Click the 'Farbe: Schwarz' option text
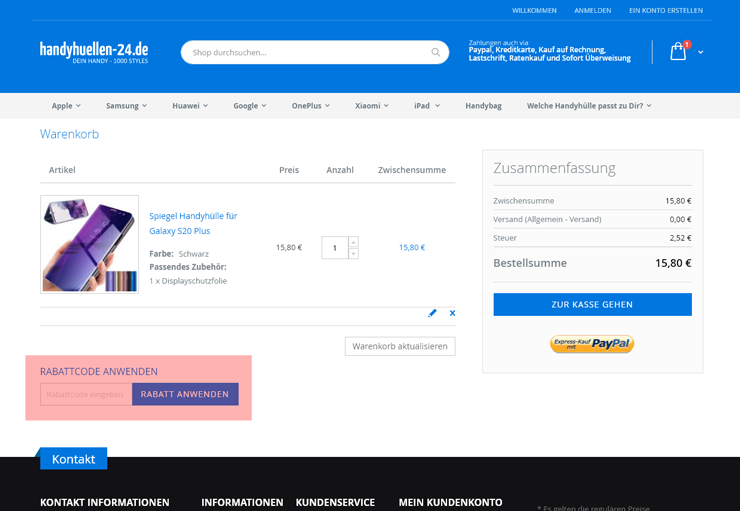Viewport: 740px width, 511px height. (179, 254)
